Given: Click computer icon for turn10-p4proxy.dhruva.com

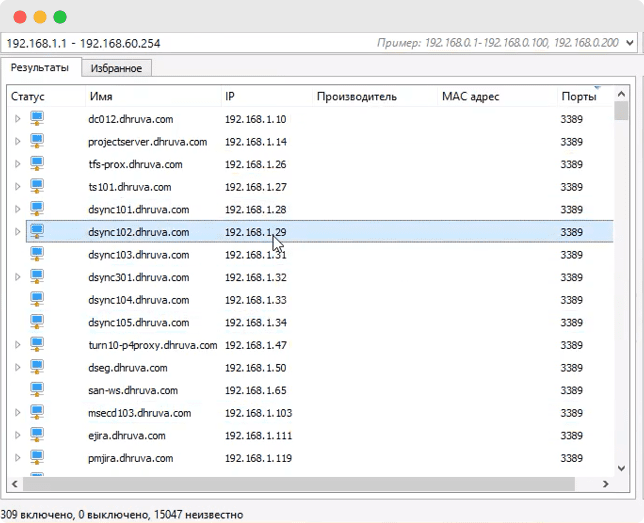Looking at the screenshot, I should (37, 345).
